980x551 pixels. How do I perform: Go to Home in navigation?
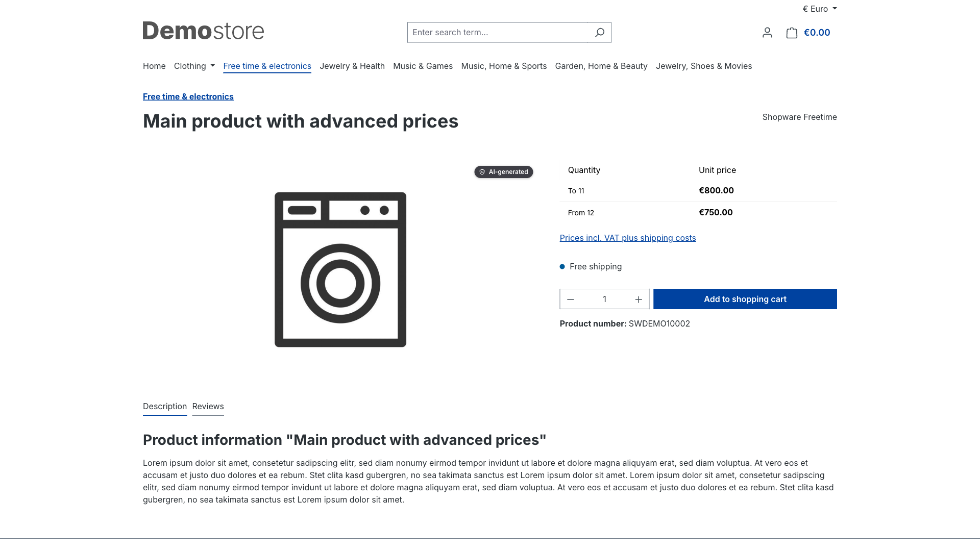(154, 66)
